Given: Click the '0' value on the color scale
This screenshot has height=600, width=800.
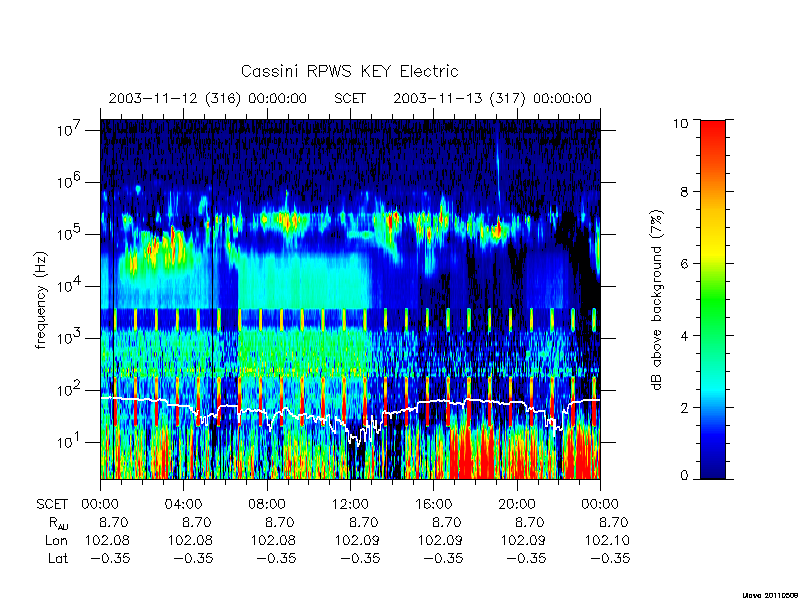Looking at the screenshot, I should [684, 476].
